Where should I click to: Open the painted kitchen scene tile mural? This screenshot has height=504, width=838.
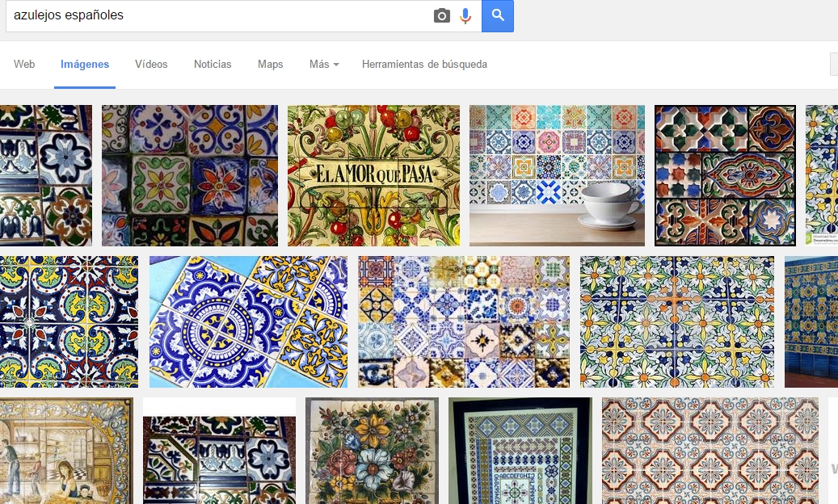click(66, 451)
